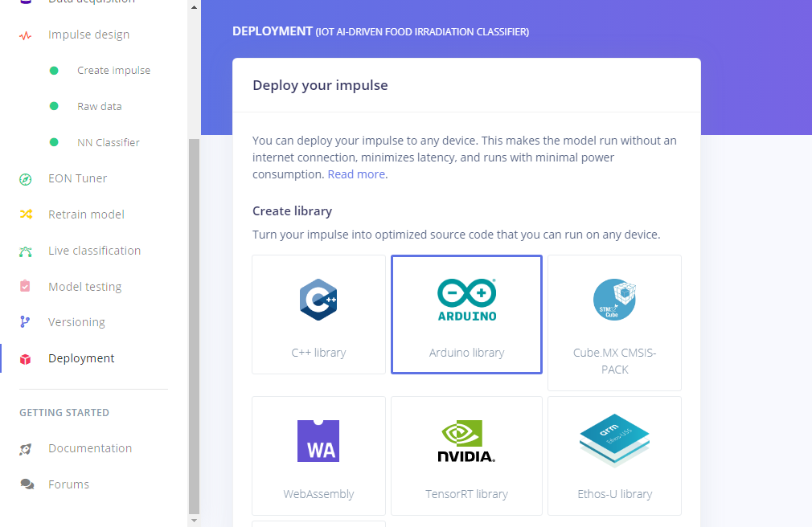Choose the Arduino library tile
Viewport: 812px width, 527px height.
[x=466, y=315]
